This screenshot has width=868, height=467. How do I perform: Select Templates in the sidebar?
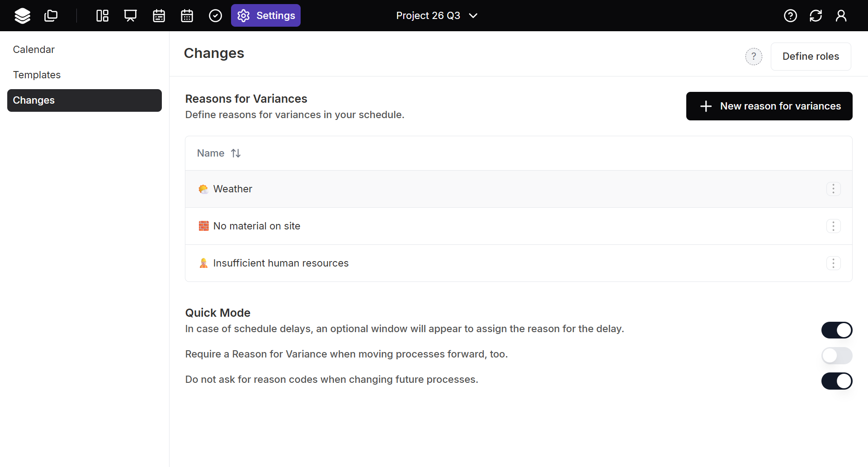(37, 75)
